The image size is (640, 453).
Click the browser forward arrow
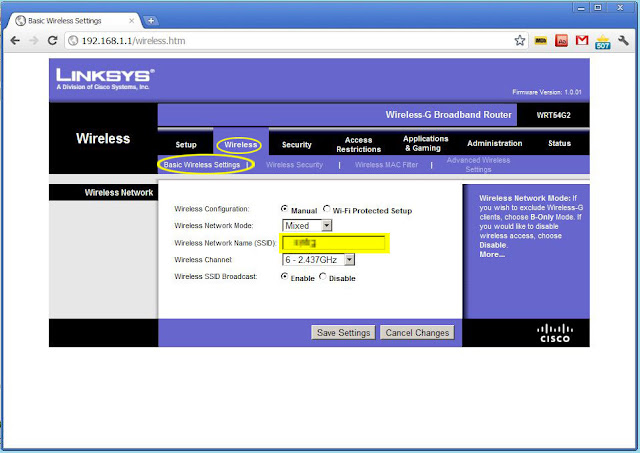pos(34,40)
